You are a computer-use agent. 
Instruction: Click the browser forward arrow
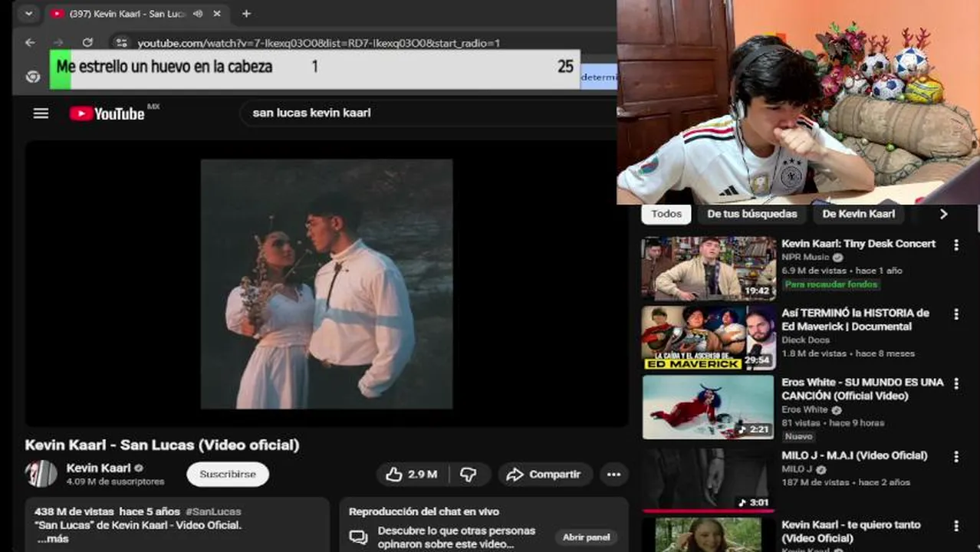point(58,43)
